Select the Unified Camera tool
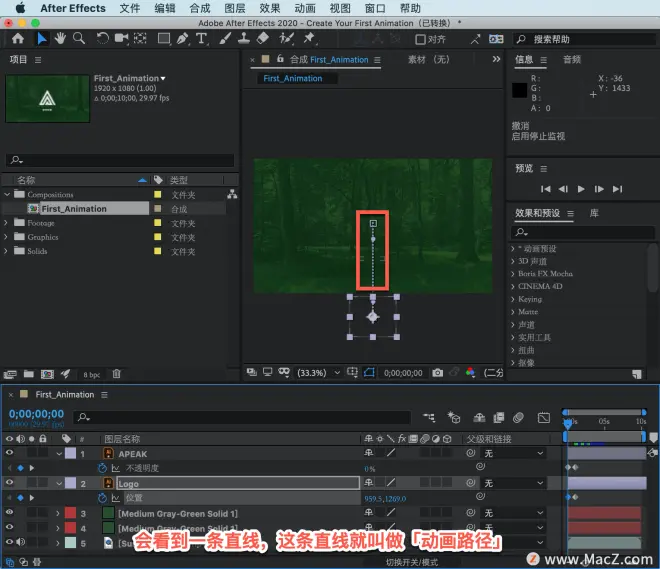 point(122,39)
